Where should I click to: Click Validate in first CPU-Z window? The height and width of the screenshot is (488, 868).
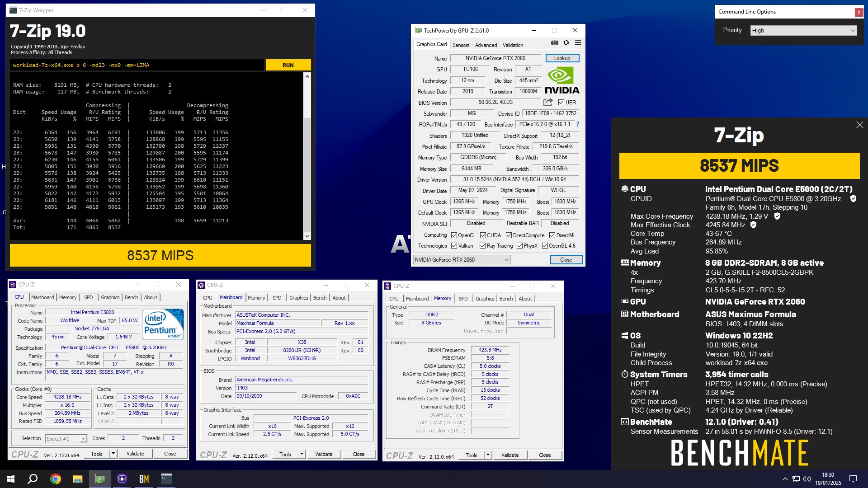click(x=135, y=454)
